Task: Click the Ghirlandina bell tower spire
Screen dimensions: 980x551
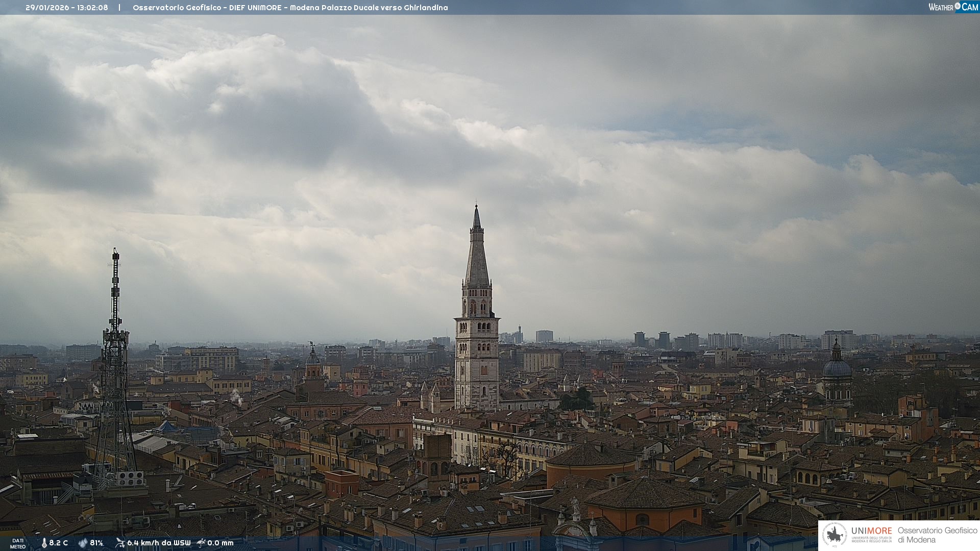Action: pos(477,255)
